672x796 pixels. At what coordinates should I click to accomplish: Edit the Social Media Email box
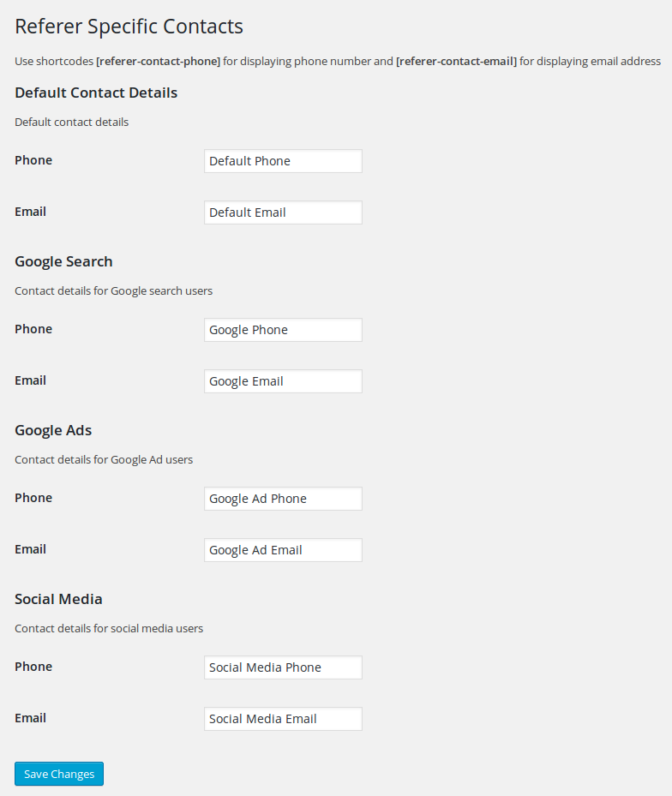tap(283, 719)
